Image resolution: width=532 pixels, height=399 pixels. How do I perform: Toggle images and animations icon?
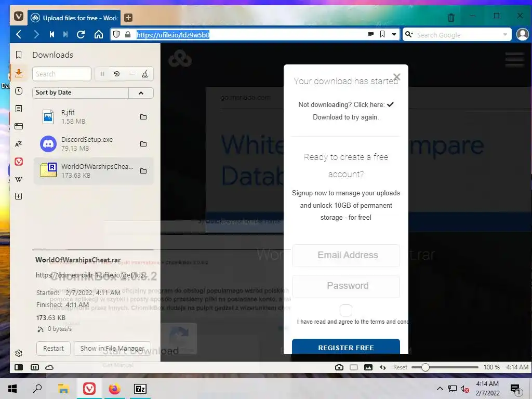click(368, 367)
